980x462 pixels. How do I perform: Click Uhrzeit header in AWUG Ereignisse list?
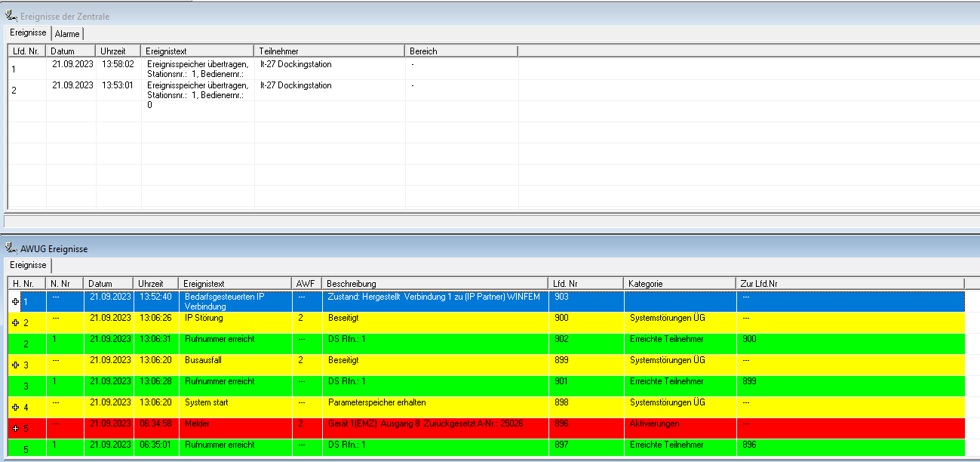tap(156, 283)
